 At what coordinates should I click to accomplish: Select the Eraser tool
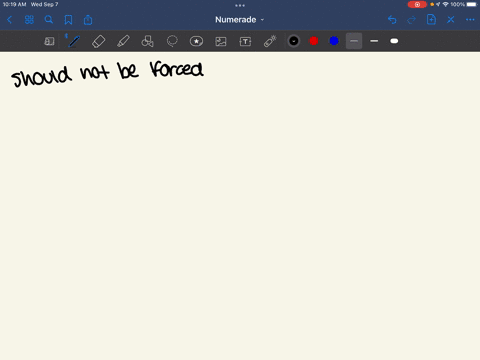tap(98, 41)
